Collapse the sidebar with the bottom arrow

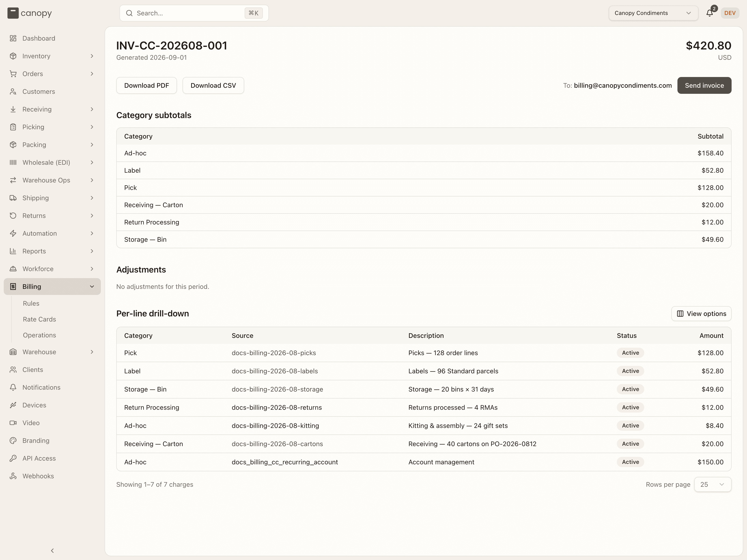52,550
